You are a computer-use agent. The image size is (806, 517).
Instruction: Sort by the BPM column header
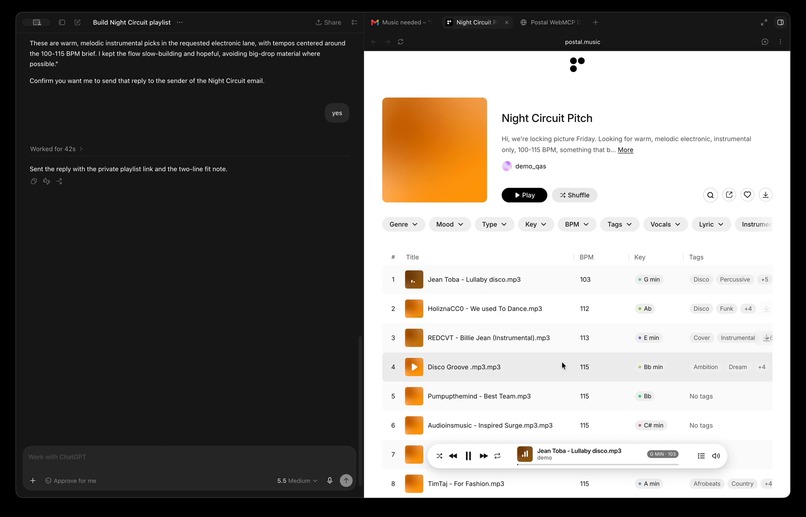pos(586,257)
